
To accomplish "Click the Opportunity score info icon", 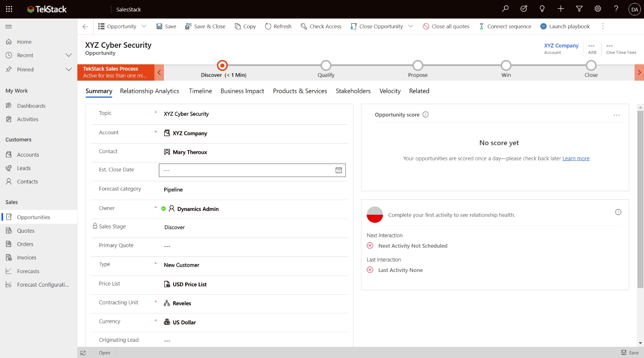I will pos(425,115).
